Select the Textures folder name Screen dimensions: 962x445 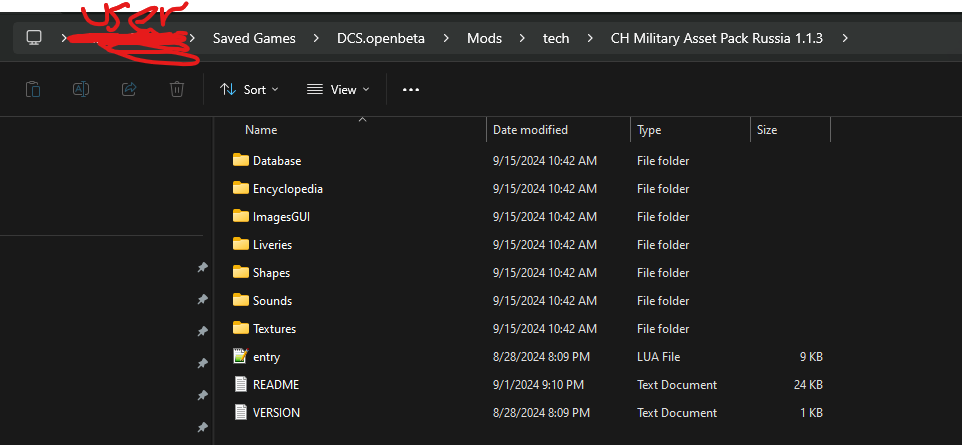[274, 329]
